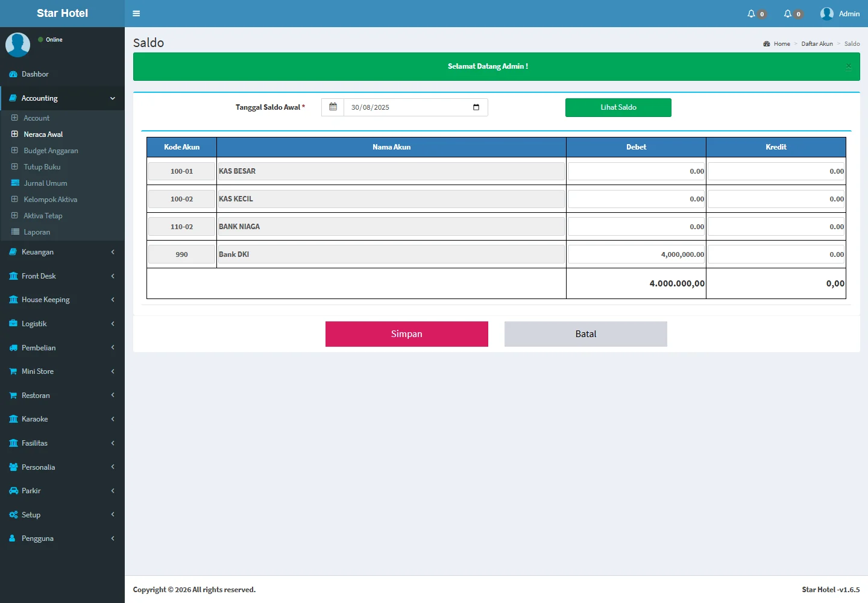Open Budget Anggaran submenu item
868x603 pixels.
(51, 151)
